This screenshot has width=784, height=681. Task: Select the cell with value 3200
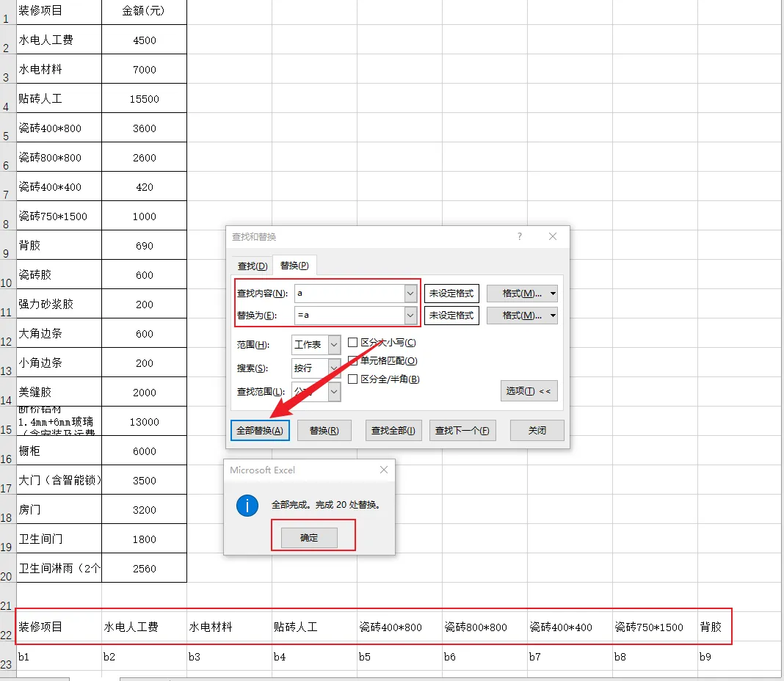tap(145, 509)
